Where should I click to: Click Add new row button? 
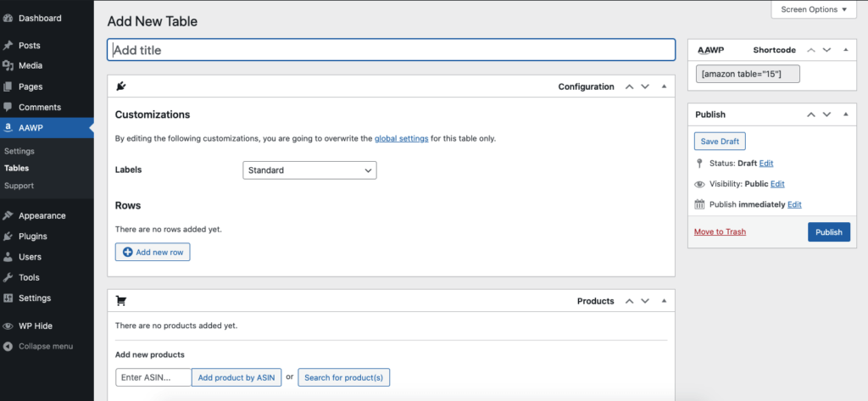point(153,252)
